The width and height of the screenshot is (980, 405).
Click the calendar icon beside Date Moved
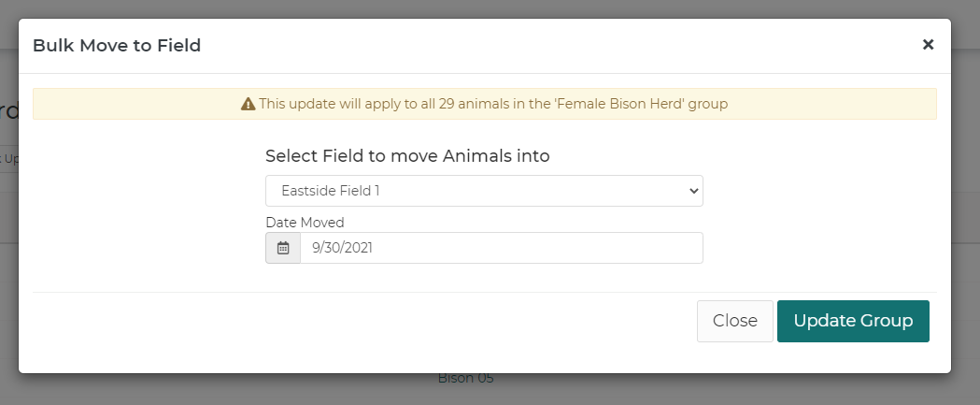(x=283, y=248)
